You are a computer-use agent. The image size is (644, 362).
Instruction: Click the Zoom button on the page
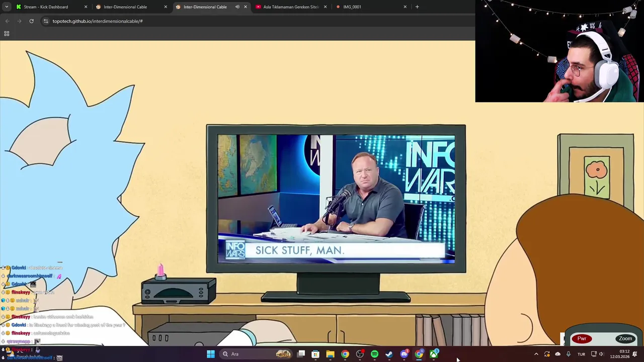(625, 338)
